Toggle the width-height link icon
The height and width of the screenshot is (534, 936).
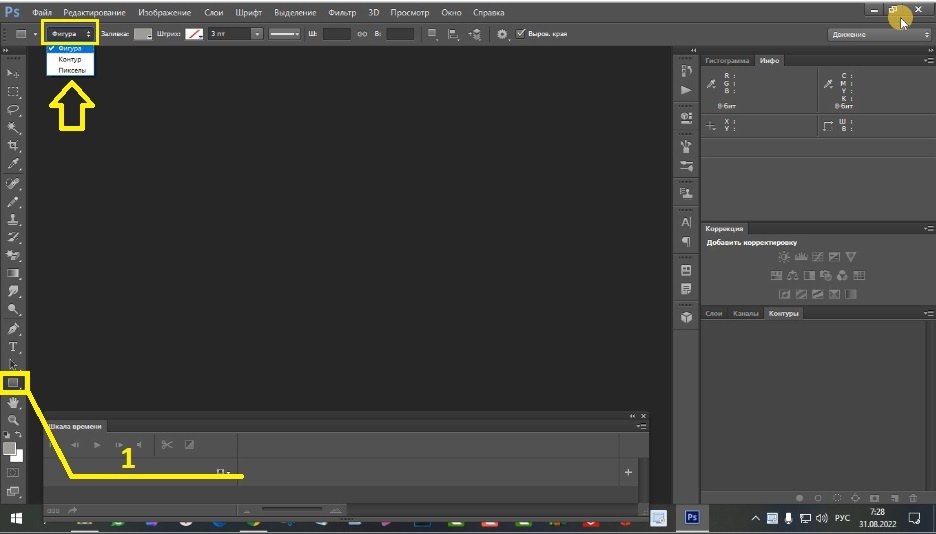tap(362, 34)
